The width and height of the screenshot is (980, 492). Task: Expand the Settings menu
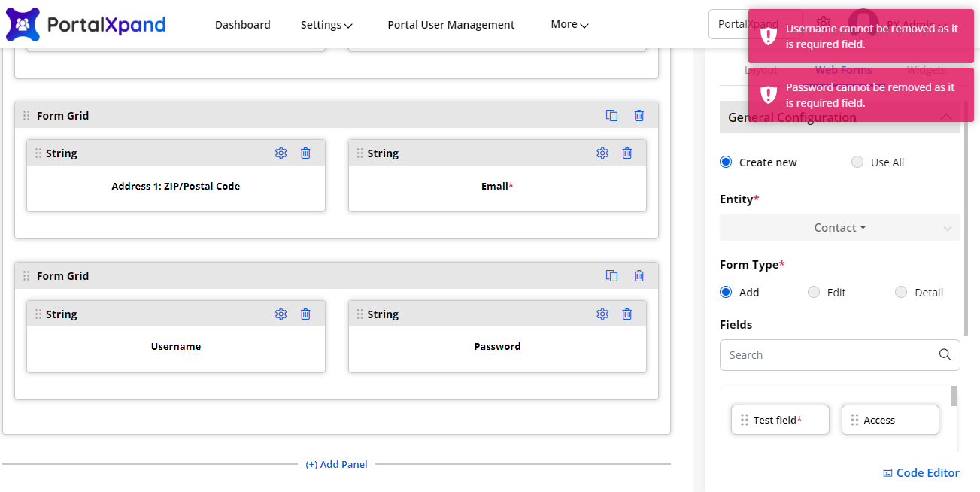(x=326, y=25)
